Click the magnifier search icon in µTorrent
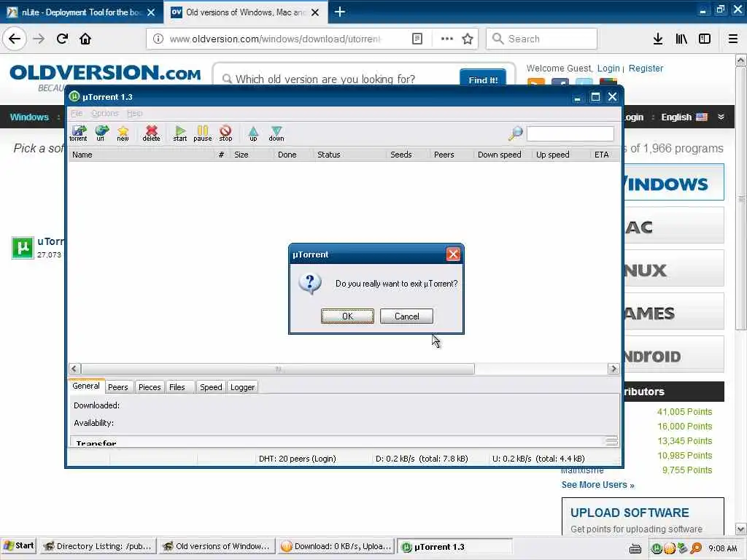 pyautogui.click(x=516, y=133)
